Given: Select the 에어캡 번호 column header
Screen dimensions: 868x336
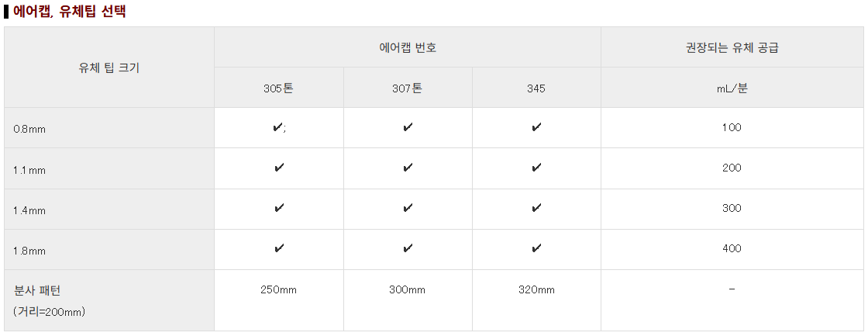Looking at the screenshot, I should [408, 47].
